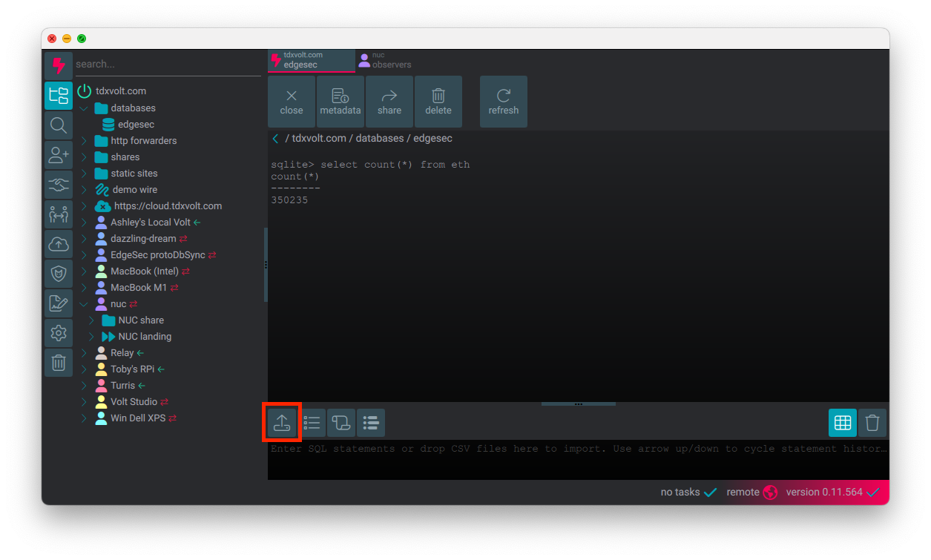Viewport: 931px width, 560px height.
Task: Click the document edit sidebar icon
Action: pyautogui.click(x=59, y=303)
